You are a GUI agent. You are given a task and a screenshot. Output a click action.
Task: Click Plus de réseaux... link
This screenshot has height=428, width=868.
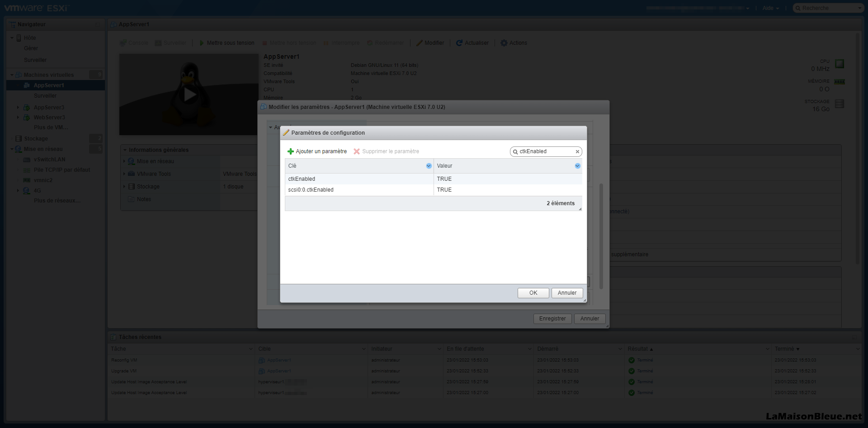57,201
